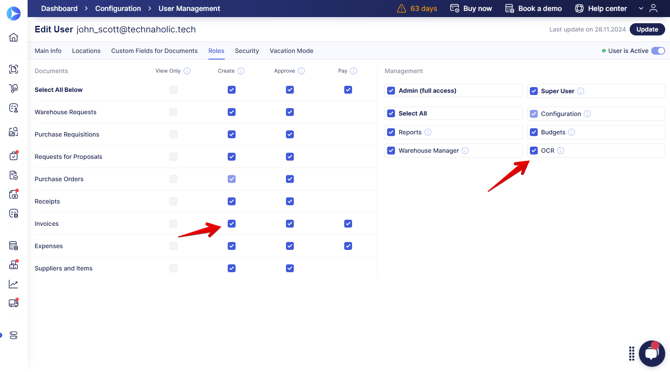Uncheck the OCR role checkbox
Screen dimensions: 670x372
(x=534, y=150)
